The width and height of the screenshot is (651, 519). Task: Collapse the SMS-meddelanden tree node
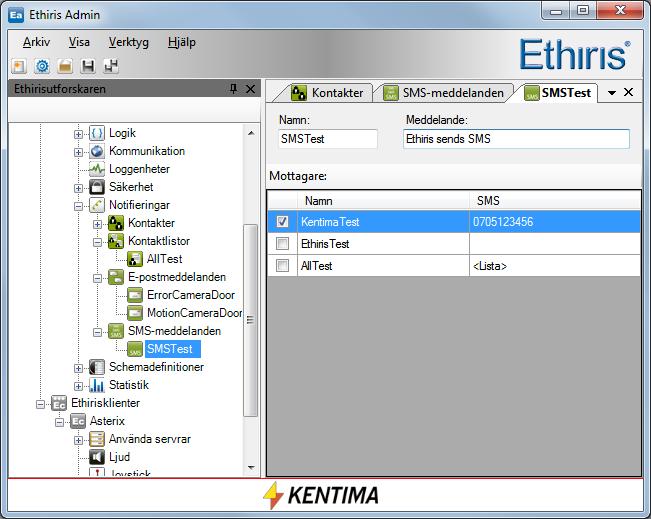tap(98, 332)
